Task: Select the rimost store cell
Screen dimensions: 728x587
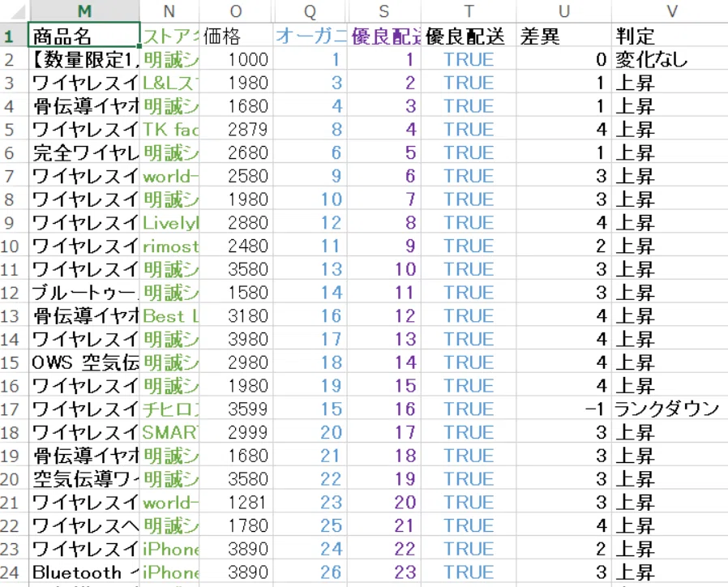Action: 169,246
